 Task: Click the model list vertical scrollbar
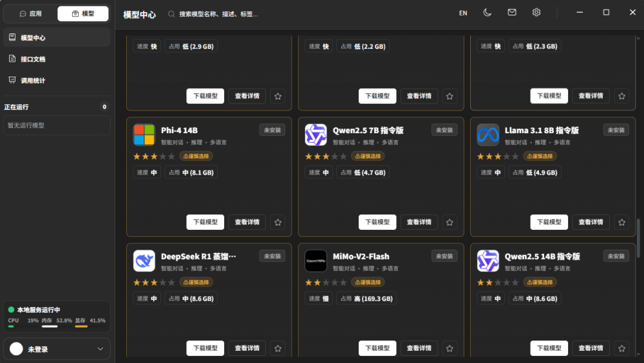point(638,238)
